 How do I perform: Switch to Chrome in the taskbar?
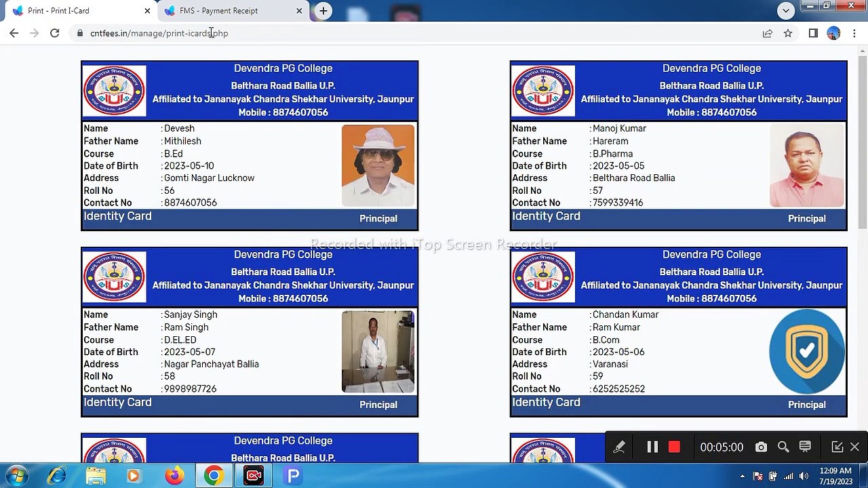214,476
